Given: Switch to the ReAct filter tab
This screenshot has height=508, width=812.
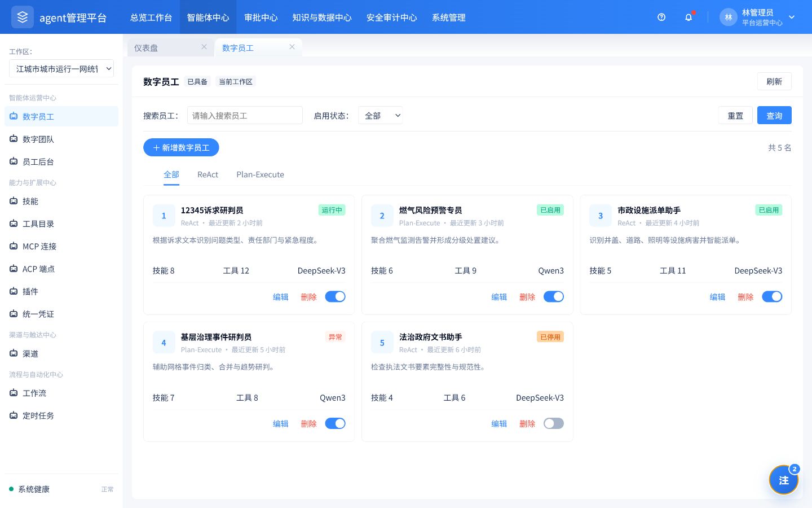Looking at the screenshot, I should coord(208,174).
